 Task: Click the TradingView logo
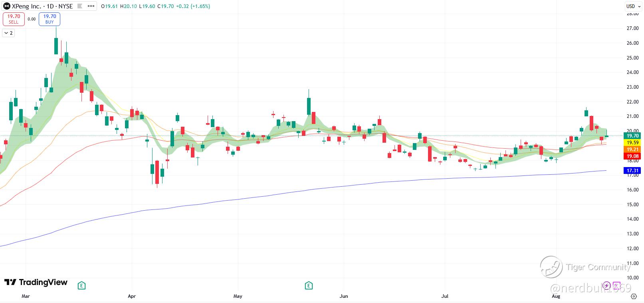[x=36, y=282]
